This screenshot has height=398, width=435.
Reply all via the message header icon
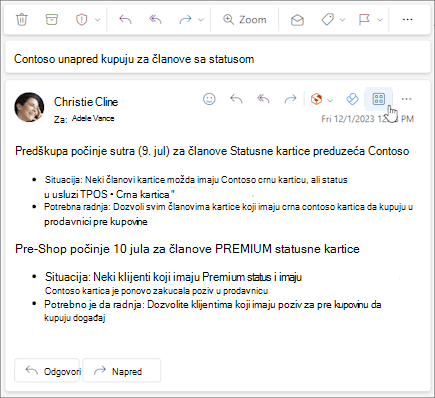click(x=263, y=99)
